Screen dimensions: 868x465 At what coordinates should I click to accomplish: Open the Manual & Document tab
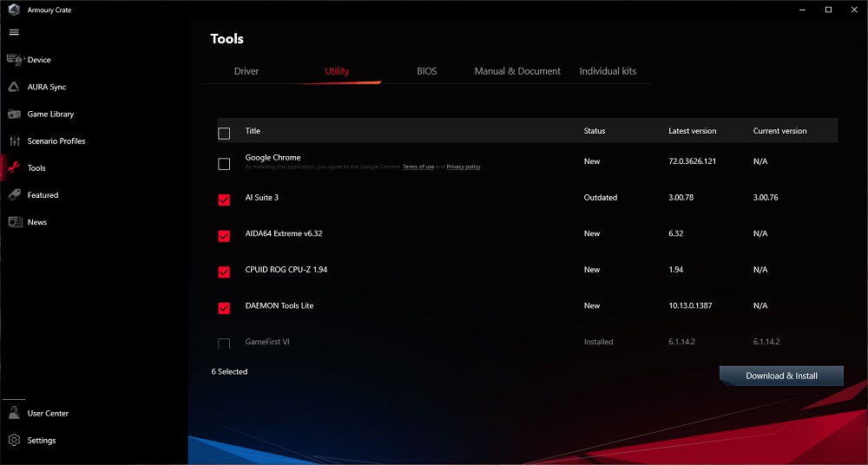(x=517, y=71)
